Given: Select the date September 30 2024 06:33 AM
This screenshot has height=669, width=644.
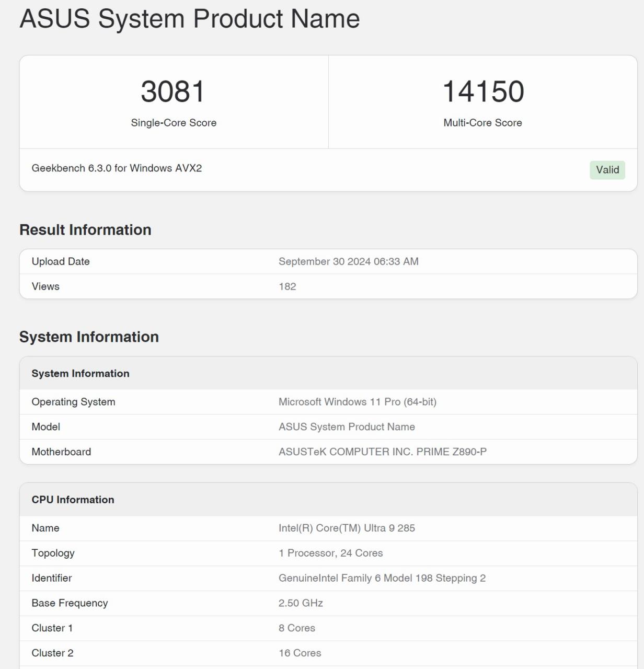Looking at the screenshot, I should [x=348, y=261].
